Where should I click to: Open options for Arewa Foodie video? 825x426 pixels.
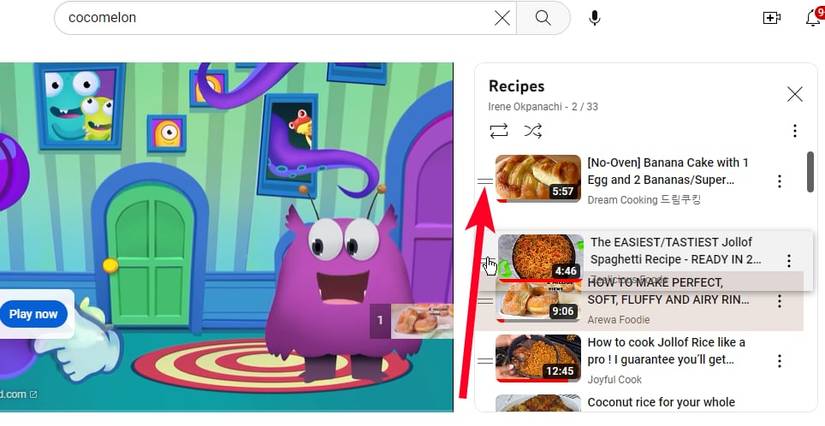tap(779, 301)
